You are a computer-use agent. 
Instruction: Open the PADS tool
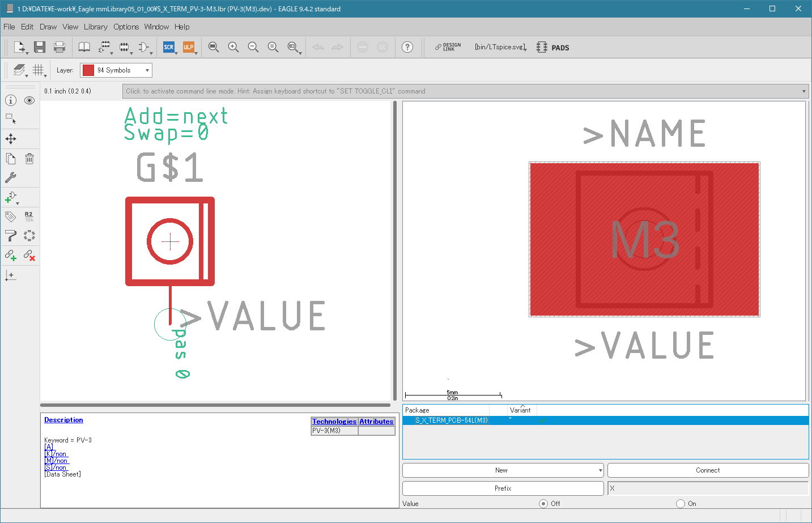click(x=552, y=48)
